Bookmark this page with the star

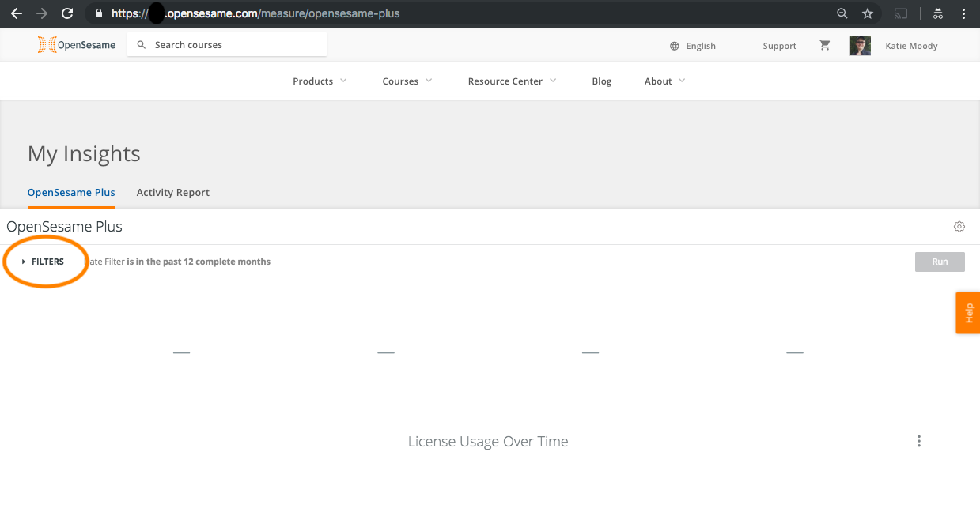coord(868,13)
